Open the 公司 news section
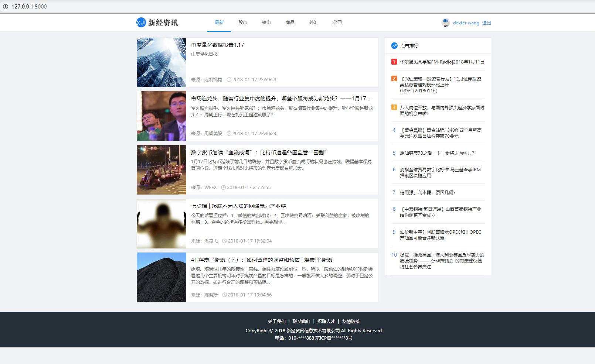 point(337,22)
